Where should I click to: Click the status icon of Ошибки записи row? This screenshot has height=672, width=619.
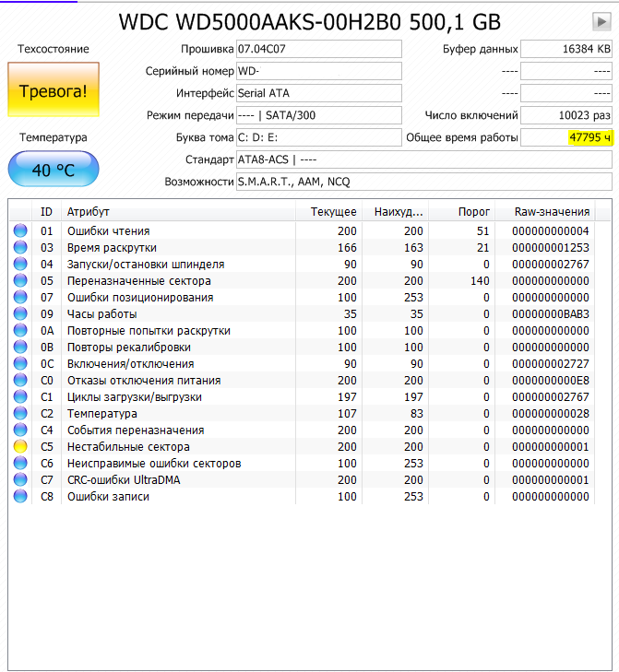point(20,496)
